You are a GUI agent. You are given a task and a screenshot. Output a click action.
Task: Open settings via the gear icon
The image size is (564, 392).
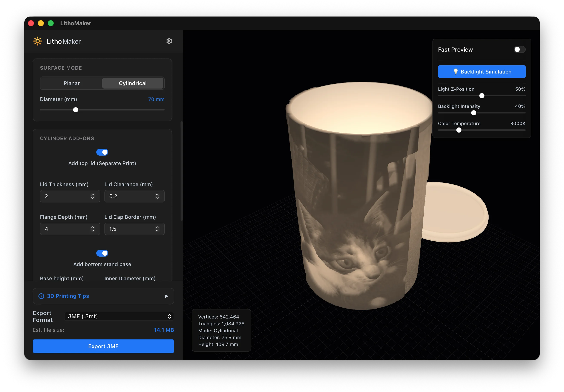click(x=169, y=41)
